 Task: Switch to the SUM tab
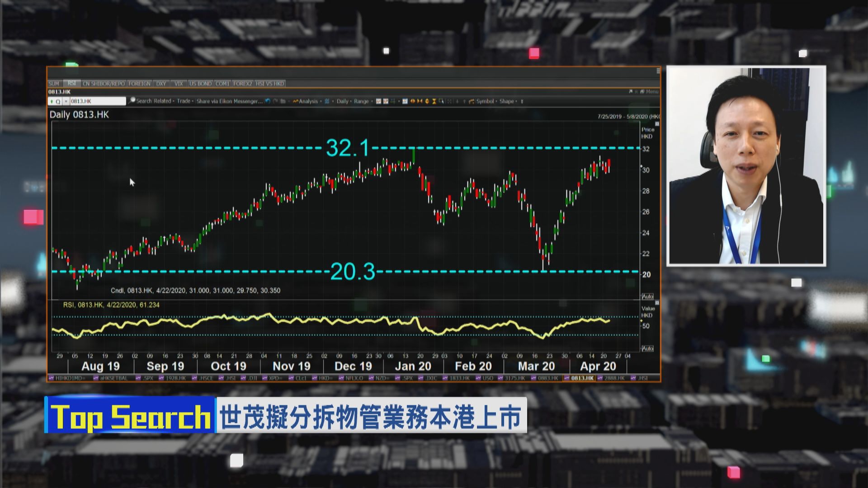54,84
